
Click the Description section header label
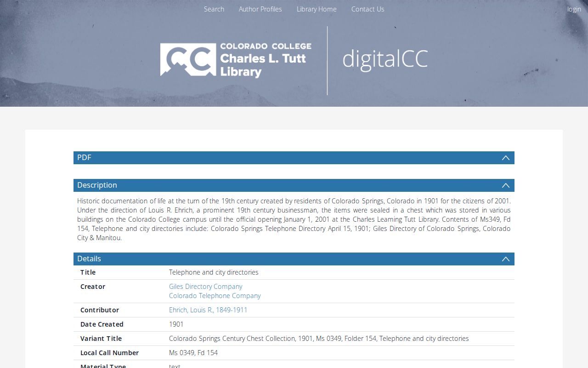(x=97, y=185)
